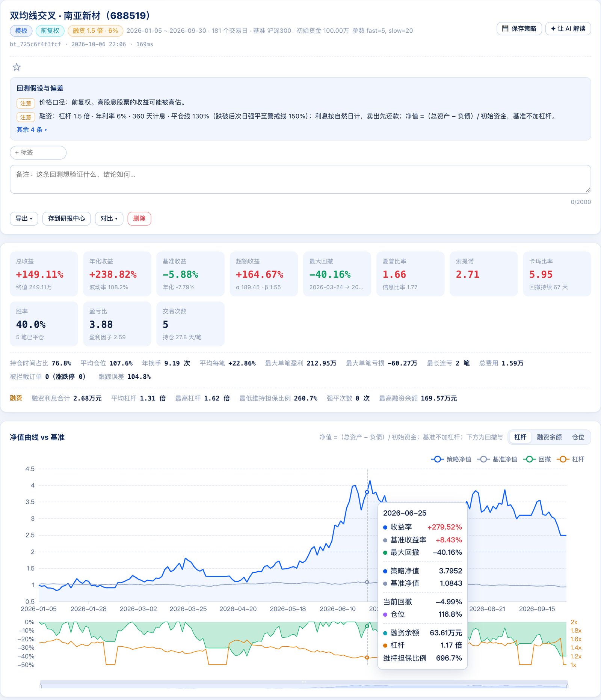The height and width of the screenshot is (700, 601).
Task: Click the 基准收益 -5.88% card
Action: (190, 274)
